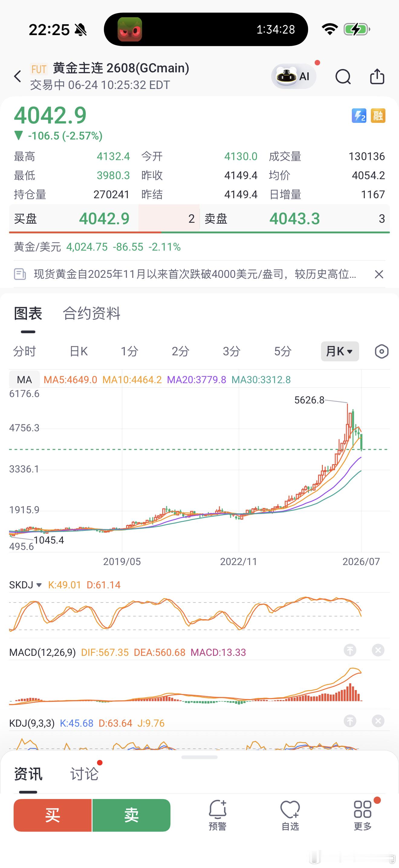Switch to the 合约资料 tab

click(x=92, y=313)
